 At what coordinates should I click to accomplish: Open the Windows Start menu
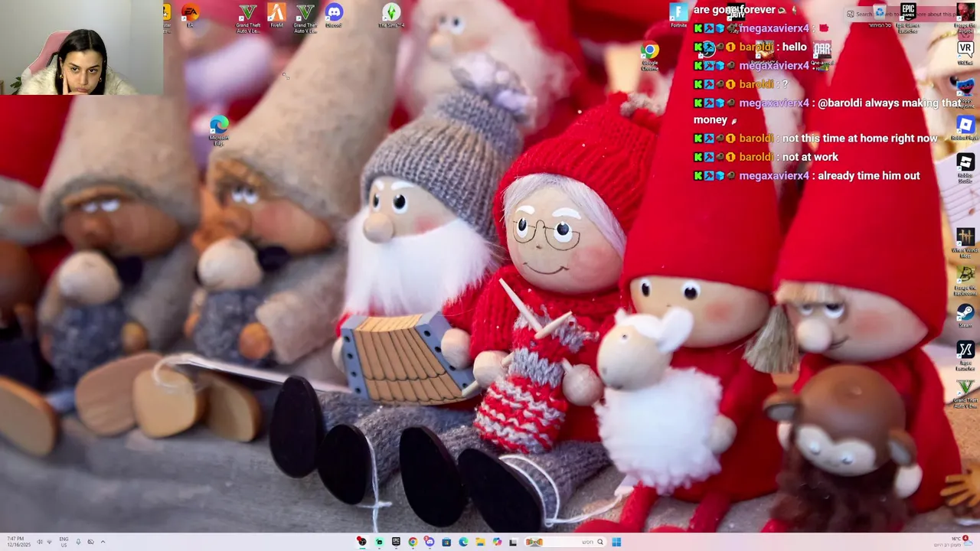click(616, 542)
